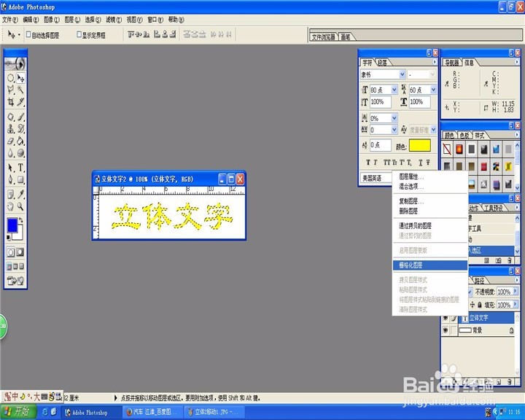Open the 文件浏览器 palette well tab
The height and width of the screenshot is (420, 525).
tap(323, 37)
